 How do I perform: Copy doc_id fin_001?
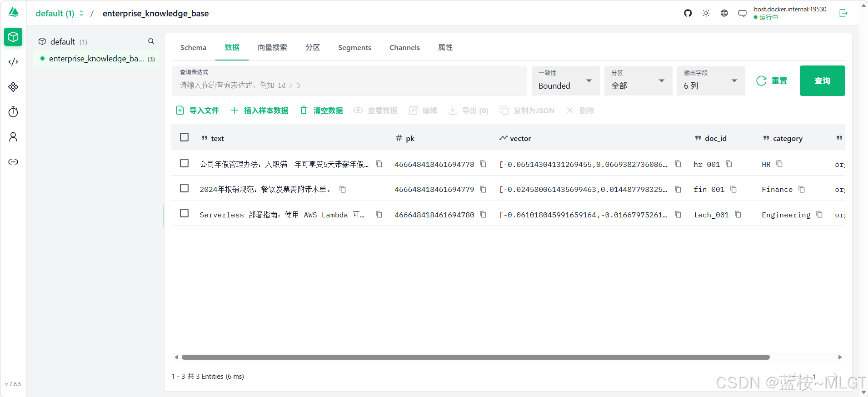[733, 189]
